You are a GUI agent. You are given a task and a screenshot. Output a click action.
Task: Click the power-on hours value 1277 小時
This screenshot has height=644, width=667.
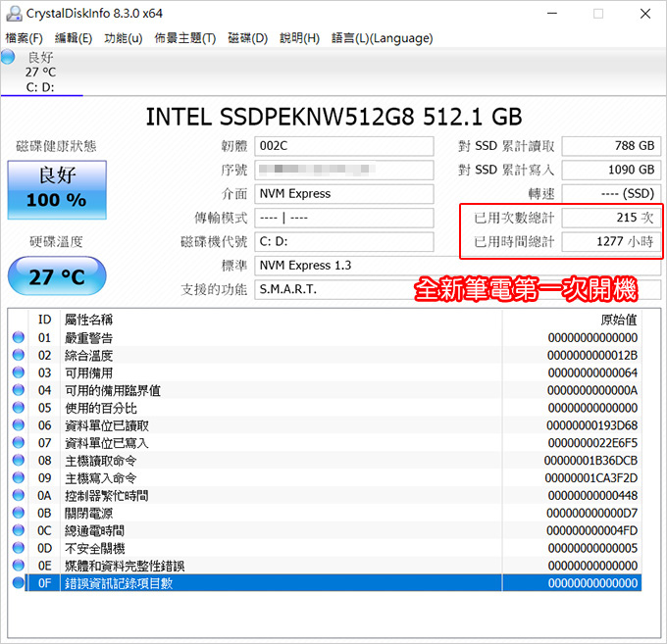click(611, 241)
